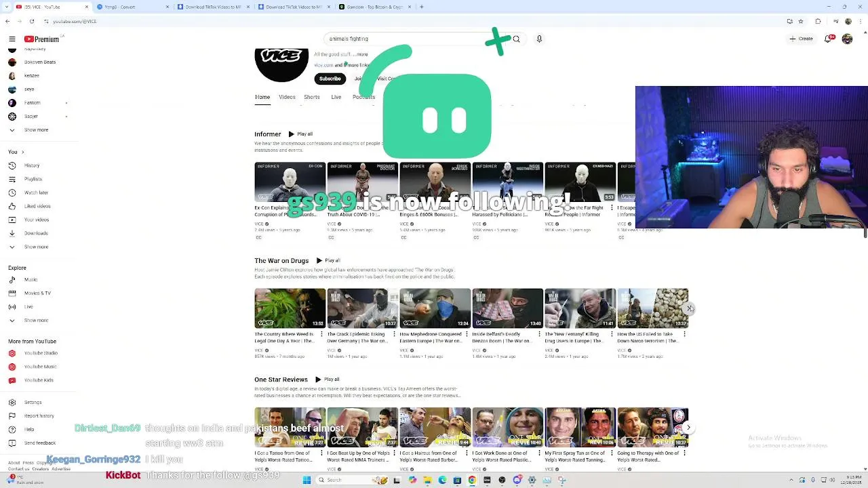Open Windows Start menu
This screenshot has height=488, width=868.
[307, 480]
